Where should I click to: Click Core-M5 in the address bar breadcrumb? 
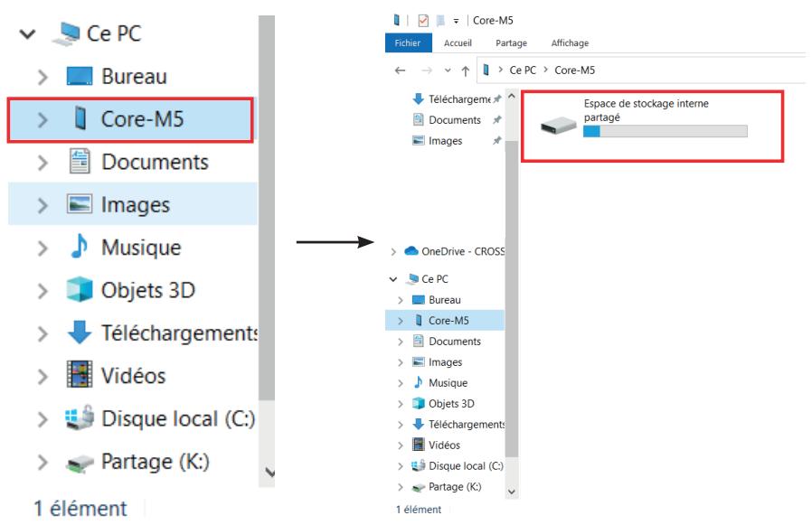pyautogui.click(x=574, y=70)
